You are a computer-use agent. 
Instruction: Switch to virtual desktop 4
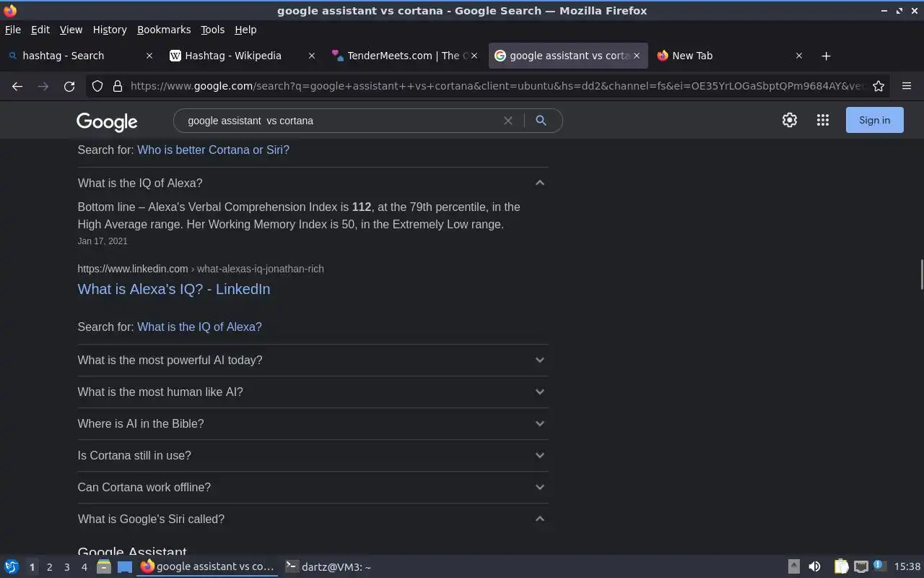84,567
